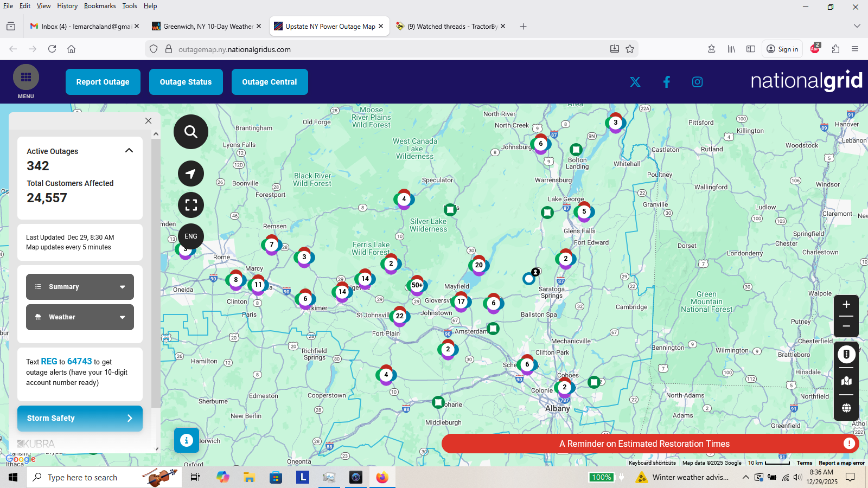The height and width of the screenshot is (488, 868).
Task: Open National Grid's Instagram page
Action: (x=697, y=82)
